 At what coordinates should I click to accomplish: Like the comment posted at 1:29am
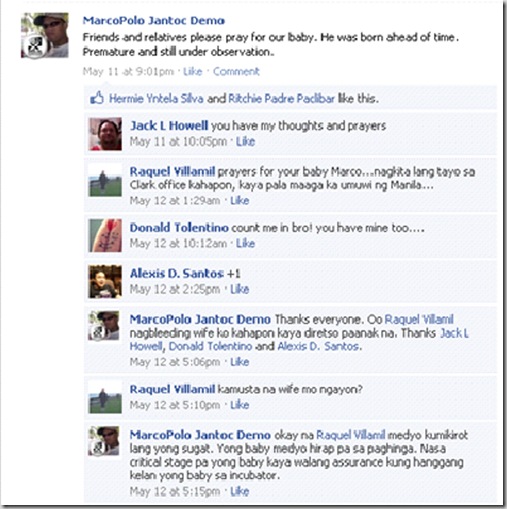click(x=240, y=201)
